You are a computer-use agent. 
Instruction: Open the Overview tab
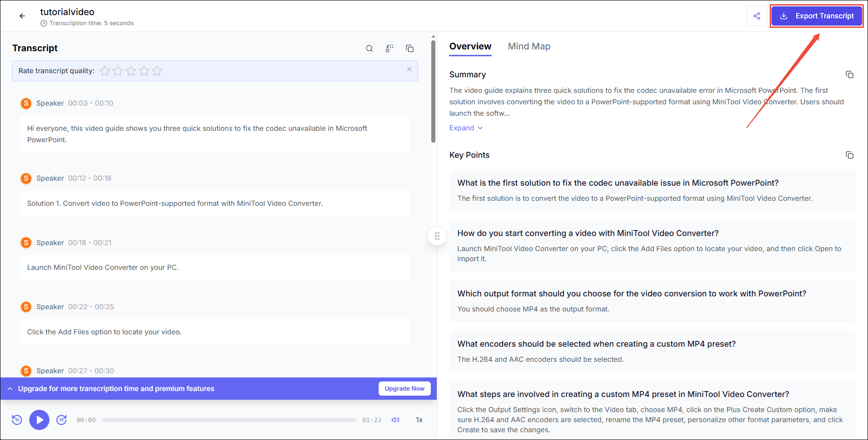pyautogui.click(x=470, y=46)
